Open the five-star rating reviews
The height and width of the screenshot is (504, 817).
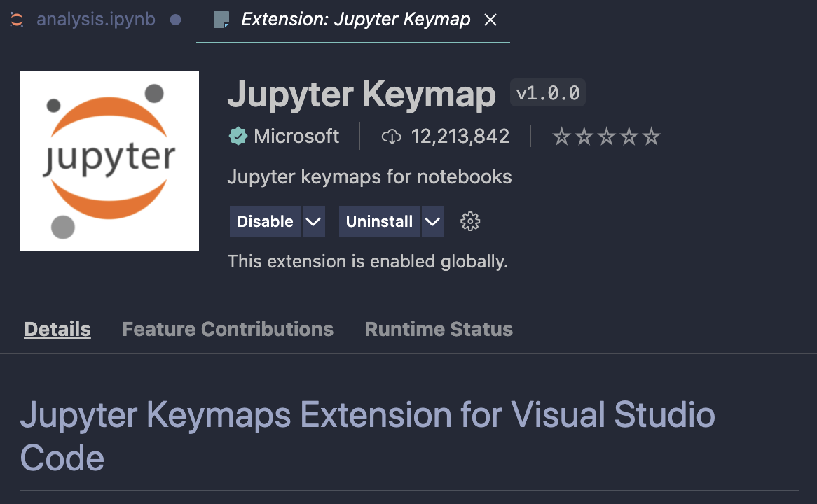[x=607, y=137]
